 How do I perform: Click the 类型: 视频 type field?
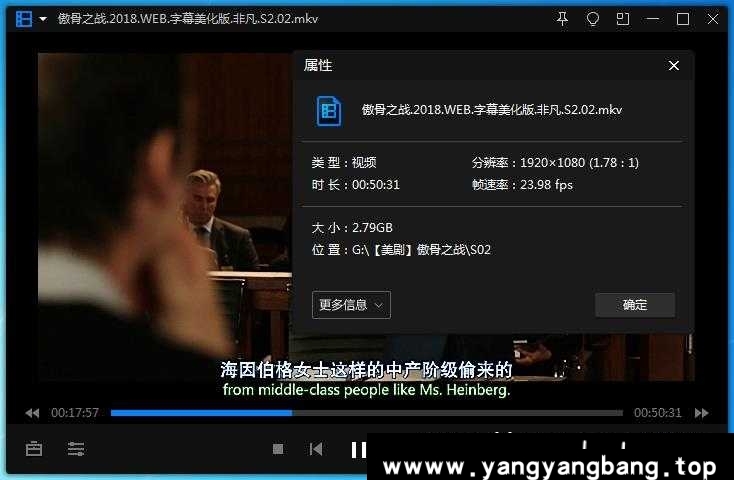(344, 162)
